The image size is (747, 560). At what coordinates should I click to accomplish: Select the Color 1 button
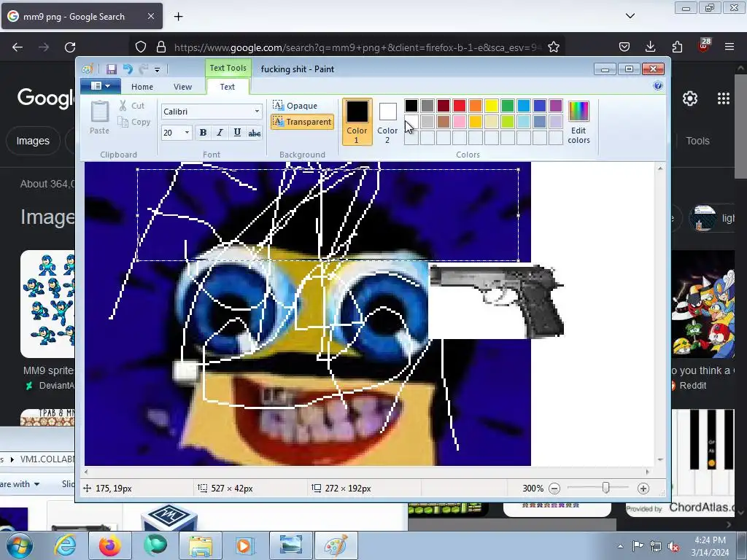tap(357, 122)
